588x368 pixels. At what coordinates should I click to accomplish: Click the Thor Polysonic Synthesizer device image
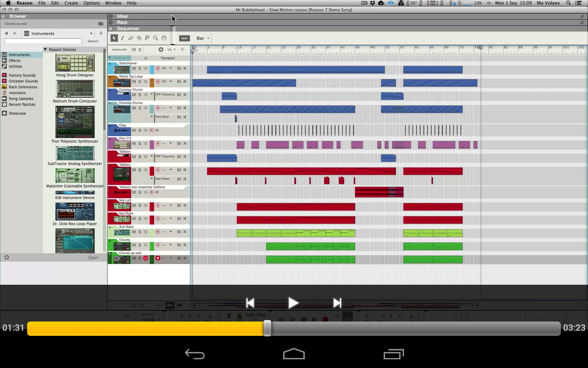point(75,122)
